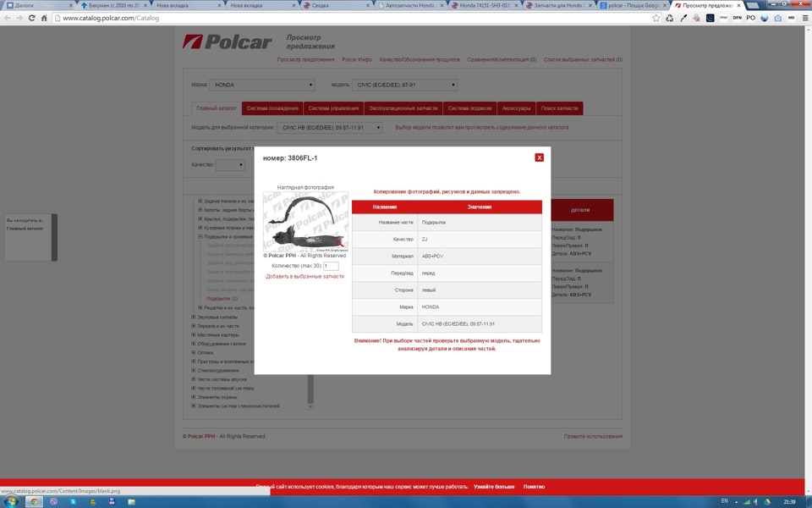Open the file explorer folder in taskbar
The image size is (812, 508).
(x=131, y=502)
